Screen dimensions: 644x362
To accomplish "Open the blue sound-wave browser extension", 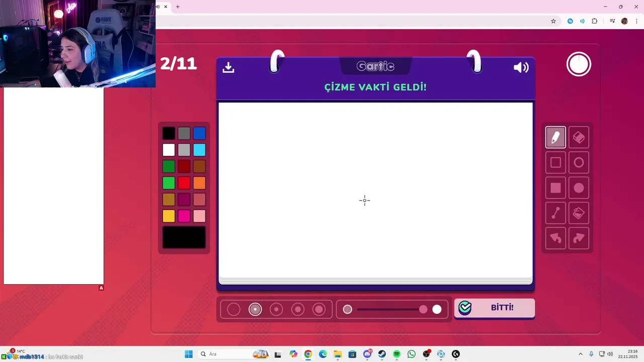I will pos(582,21).
